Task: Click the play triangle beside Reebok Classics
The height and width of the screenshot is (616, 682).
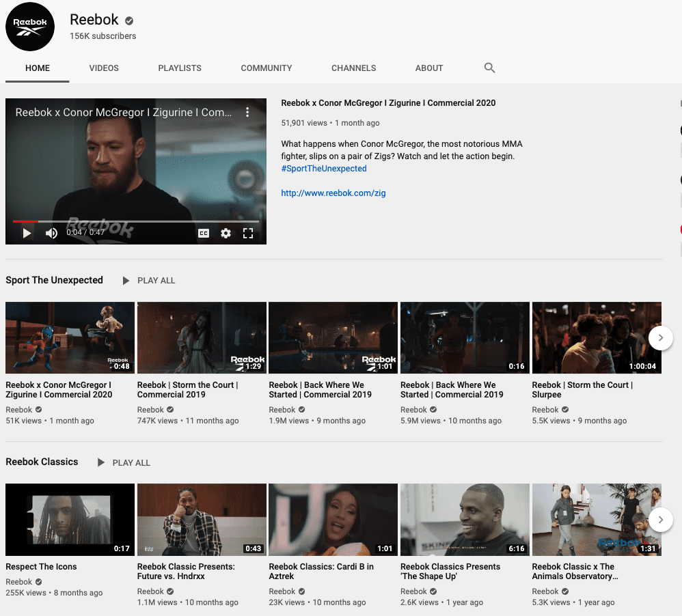Action: (101, 462)
